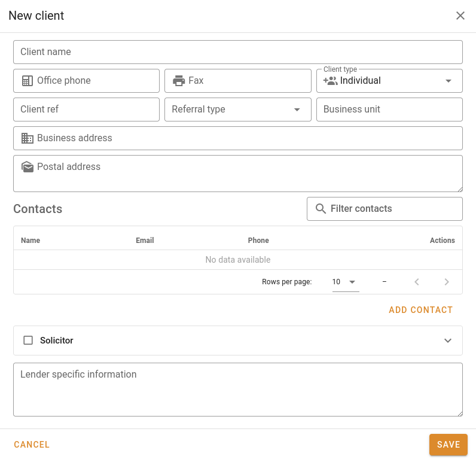Image resolution: width=476 pixels, height=459 pixels.
Task: Close the New client dialog
Action: tap(460, 16)
